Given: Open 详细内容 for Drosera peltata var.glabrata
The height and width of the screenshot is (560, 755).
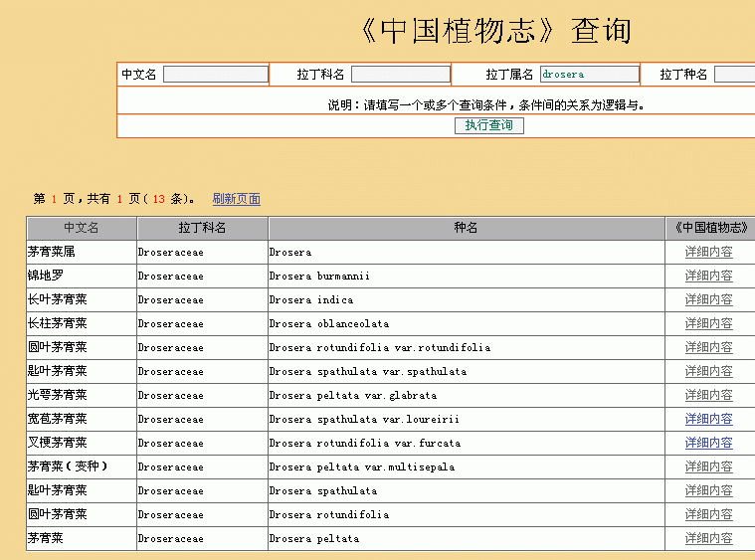Looking at the screenshot, I should click(708, 395).
